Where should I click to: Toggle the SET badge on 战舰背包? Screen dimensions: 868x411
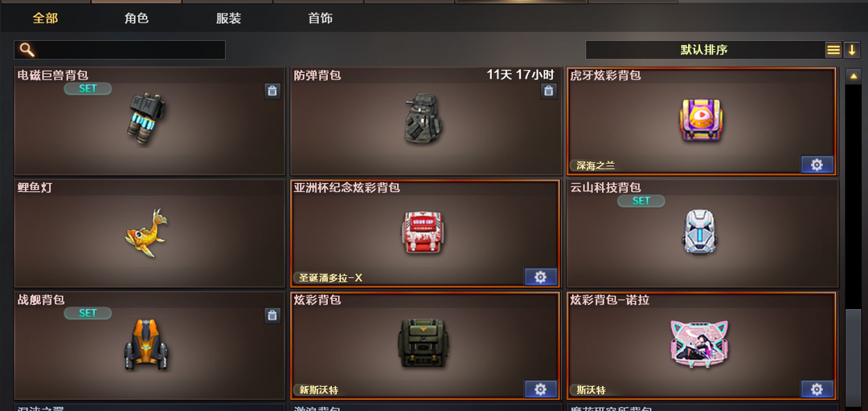(88, 313)
